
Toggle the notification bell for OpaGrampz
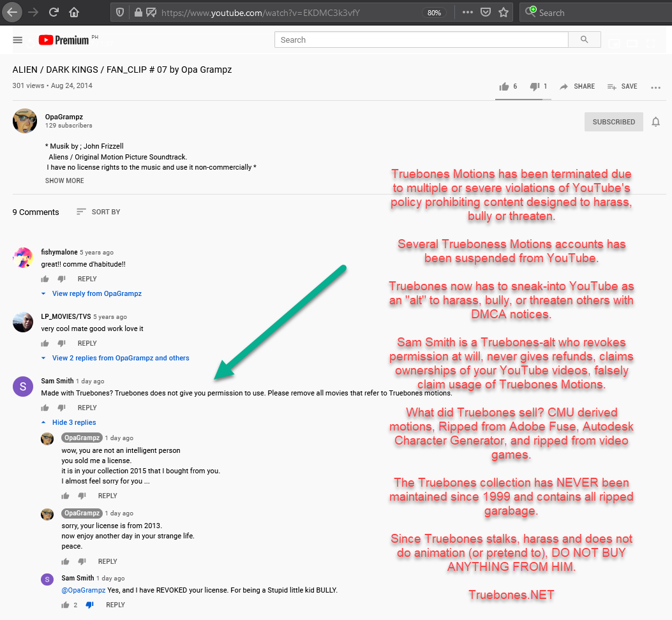pos(655,122)
